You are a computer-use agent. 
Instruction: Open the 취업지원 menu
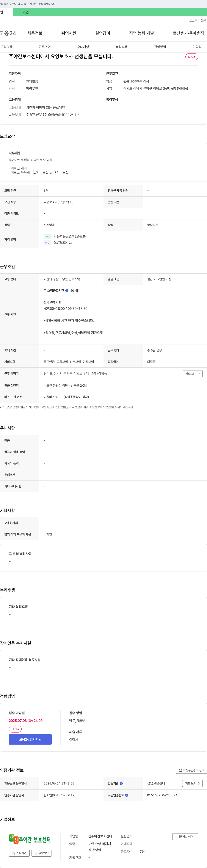pos(69,33)
